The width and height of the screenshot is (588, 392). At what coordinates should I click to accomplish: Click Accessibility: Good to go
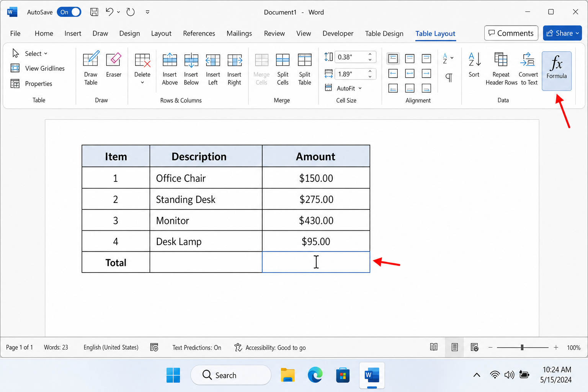tap(270, 347)
